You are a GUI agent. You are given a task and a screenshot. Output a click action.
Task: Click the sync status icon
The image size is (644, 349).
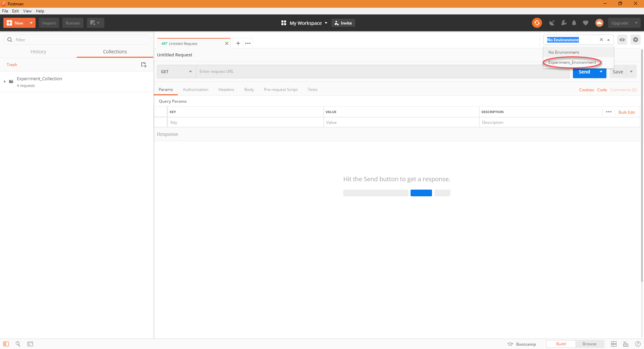pyautogui.click(x=537, y=23)
